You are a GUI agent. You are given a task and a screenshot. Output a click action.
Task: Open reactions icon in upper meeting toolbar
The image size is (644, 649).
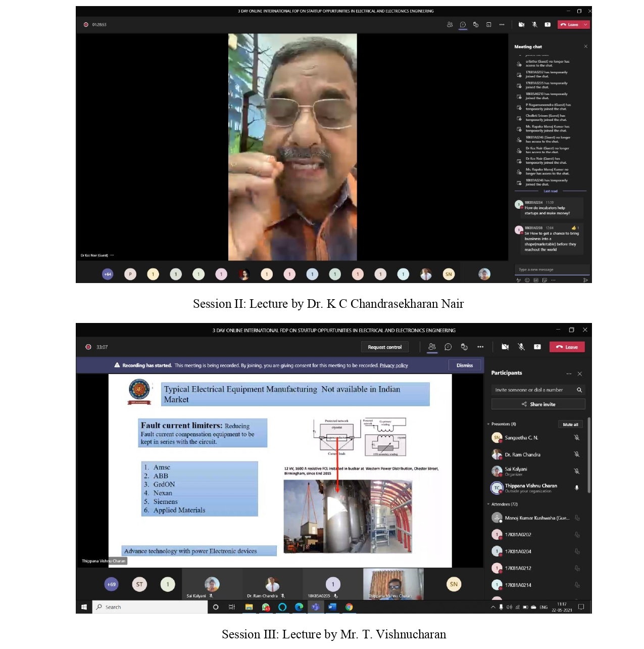[x=476, y=24]
